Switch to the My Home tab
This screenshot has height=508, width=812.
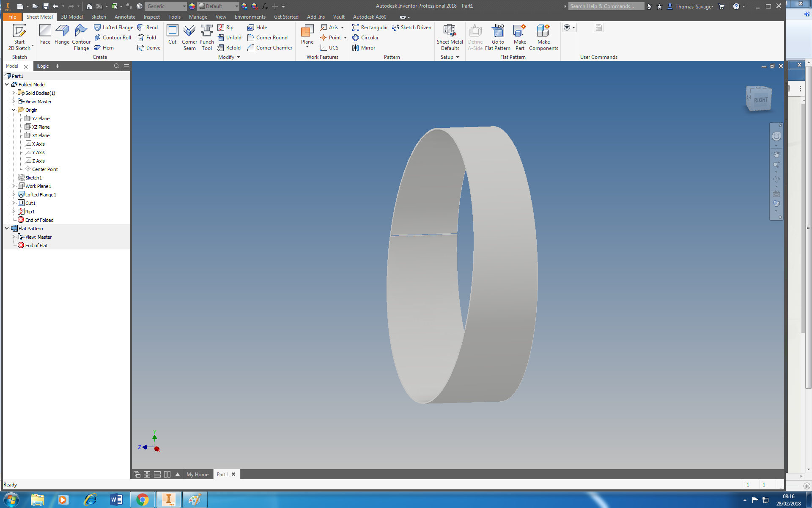(x=197, y=474)
